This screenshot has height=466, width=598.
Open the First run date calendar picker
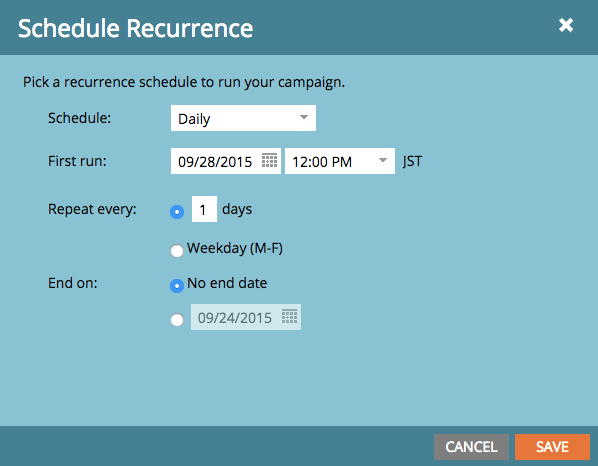click(269, 161)
